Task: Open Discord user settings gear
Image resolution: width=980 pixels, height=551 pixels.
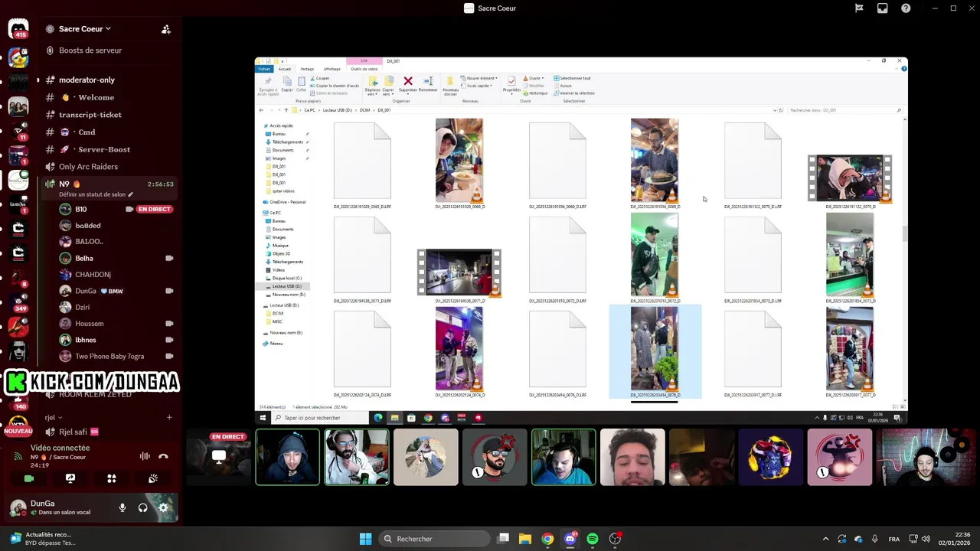Action: coord(163,507)
